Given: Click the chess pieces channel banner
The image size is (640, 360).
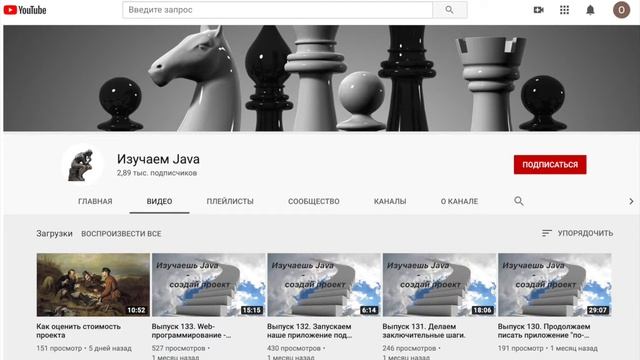Looking at the screenshot, I should point(322,78).
